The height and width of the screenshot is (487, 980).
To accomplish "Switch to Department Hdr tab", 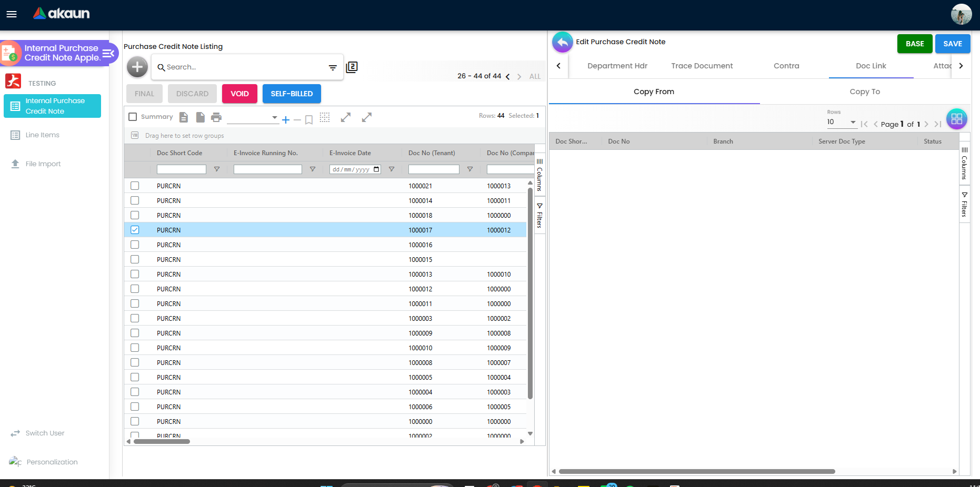I will tap(617, 66).
